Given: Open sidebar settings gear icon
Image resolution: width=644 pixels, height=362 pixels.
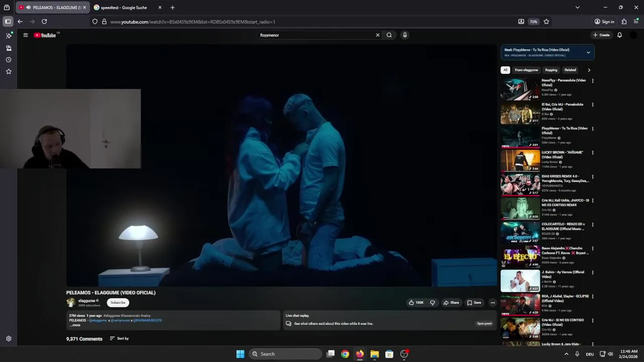Looking at the screenshot, I should tap(9, 339).
